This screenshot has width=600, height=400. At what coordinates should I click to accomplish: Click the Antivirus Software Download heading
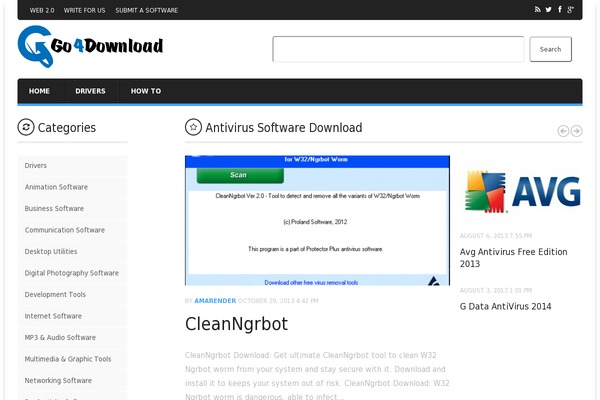point(284,127)
